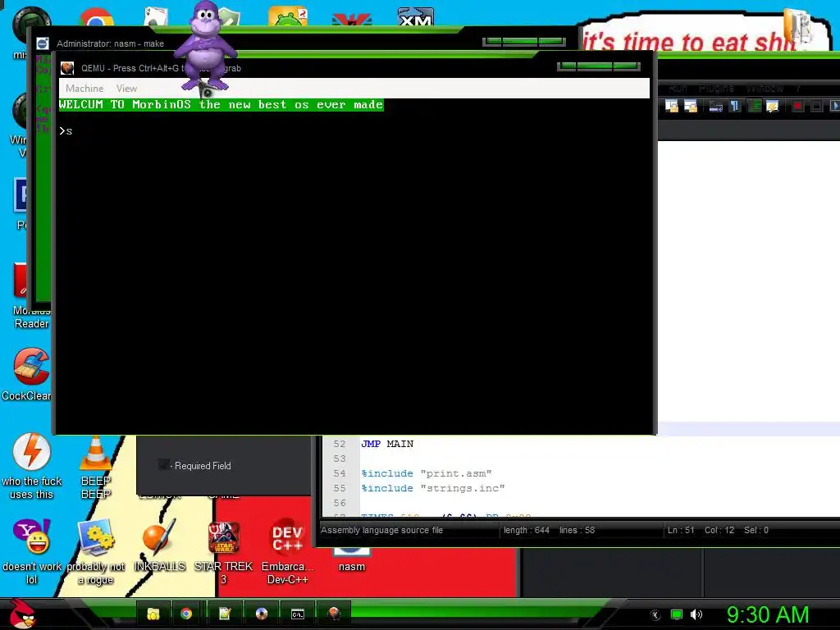Open the Embarcadero Dev-C++ desktop icon
The image size is (840, 630).
tap(287, 552)
